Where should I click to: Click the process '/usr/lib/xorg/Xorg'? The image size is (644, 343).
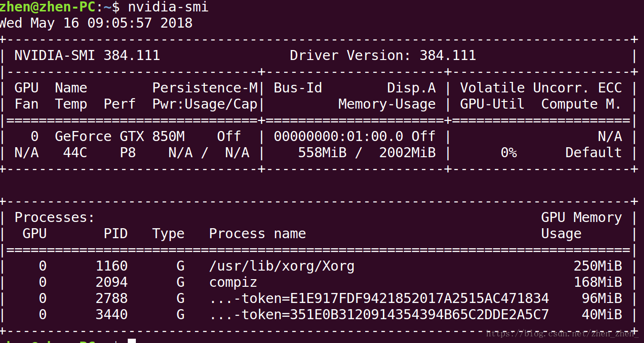(282, 266)
